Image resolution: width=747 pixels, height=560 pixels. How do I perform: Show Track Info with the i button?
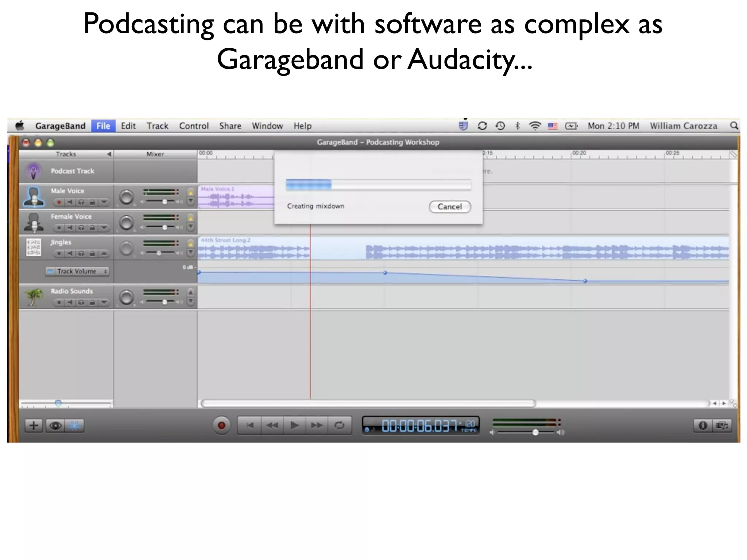703,425
